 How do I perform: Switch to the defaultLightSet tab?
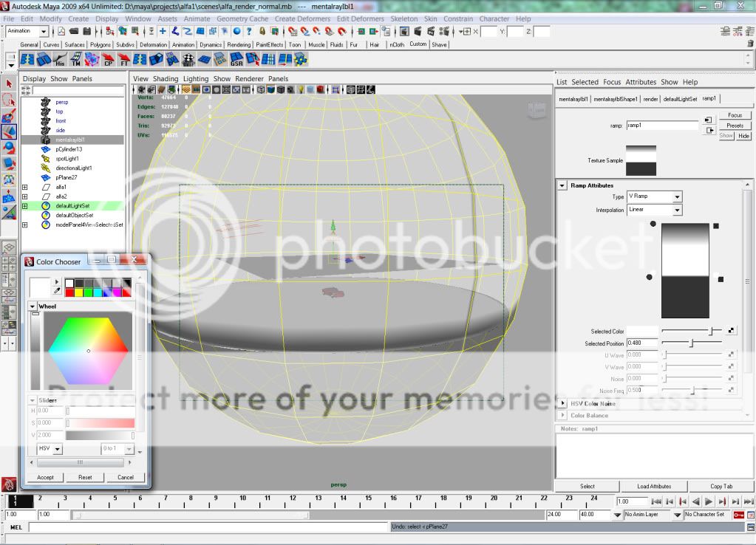point(680,99)
